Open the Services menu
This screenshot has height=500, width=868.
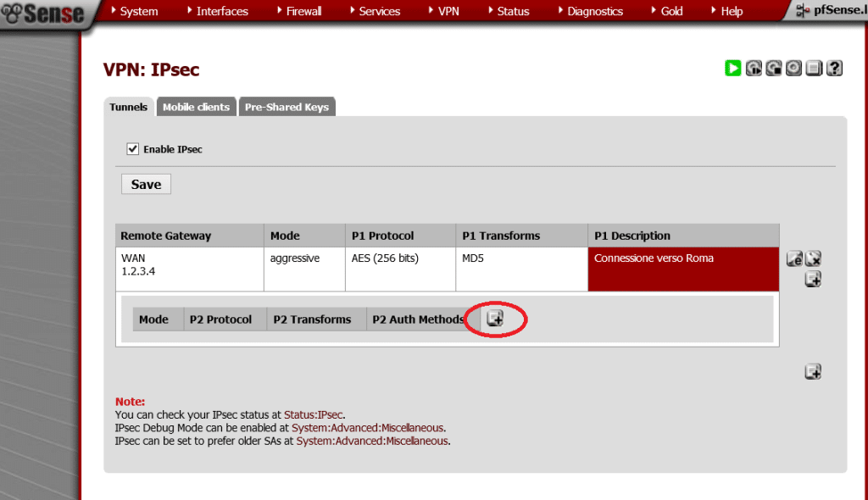379,11
